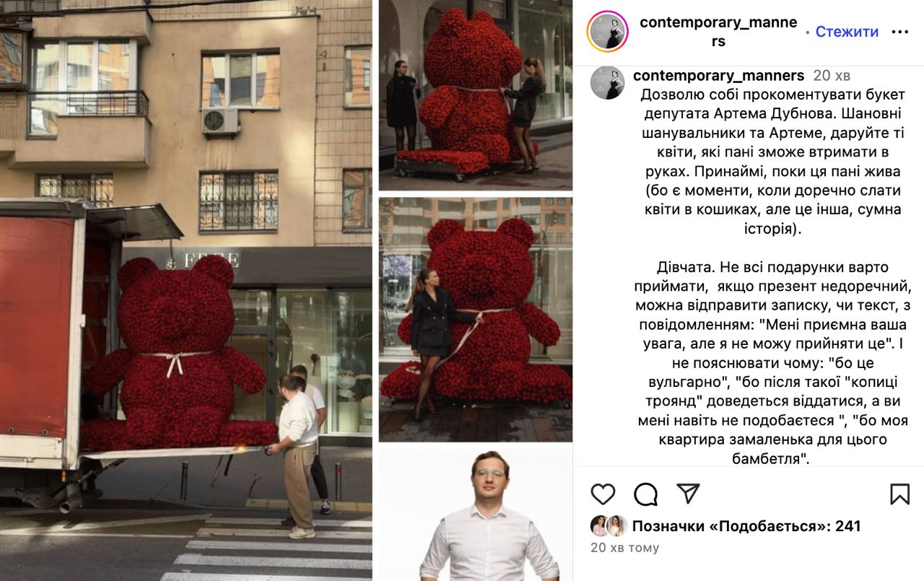Click the likers' small avatars next to the likes count
Screen dimensions: 924x581
pyautogui.click(x=609, y=526)
